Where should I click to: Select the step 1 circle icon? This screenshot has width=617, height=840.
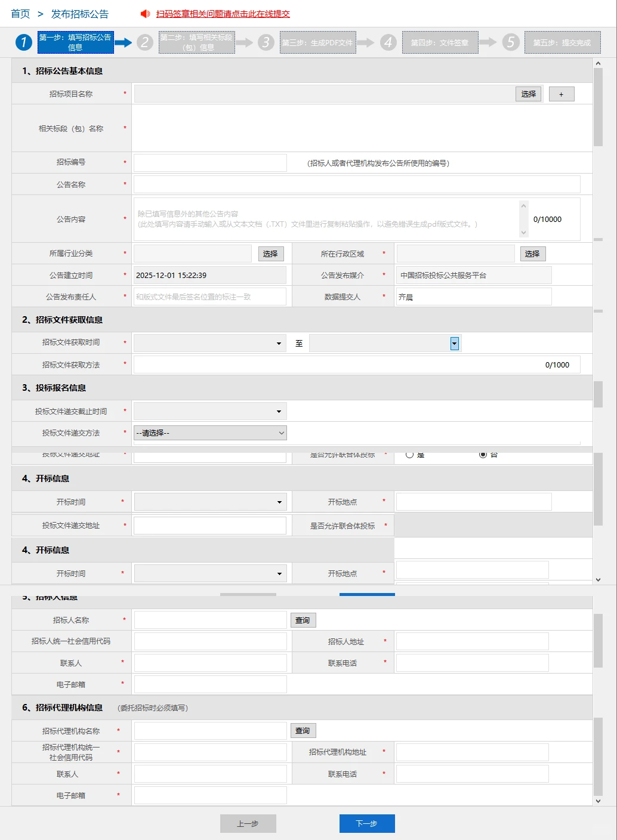pos(24,42)
